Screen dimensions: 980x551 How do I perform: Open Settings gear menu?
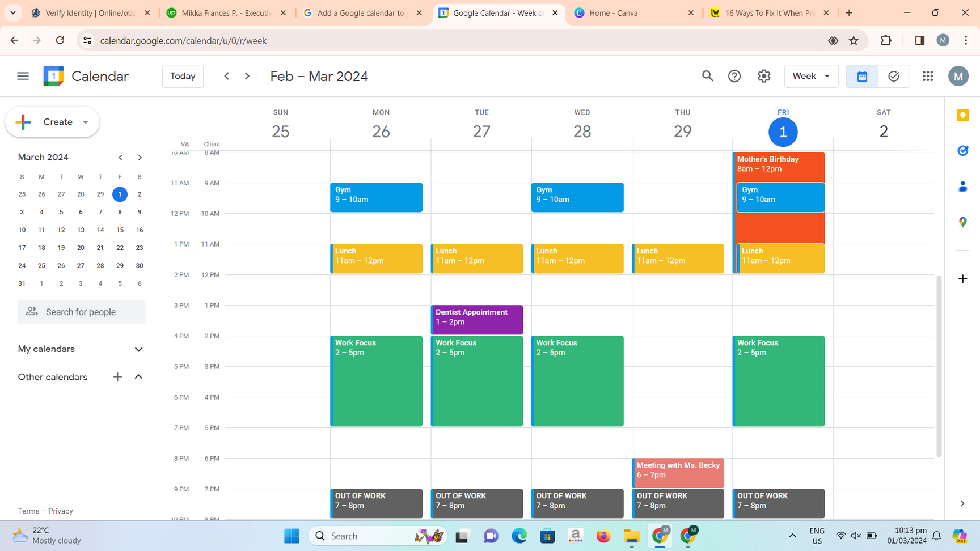click(x=764, y=76)
